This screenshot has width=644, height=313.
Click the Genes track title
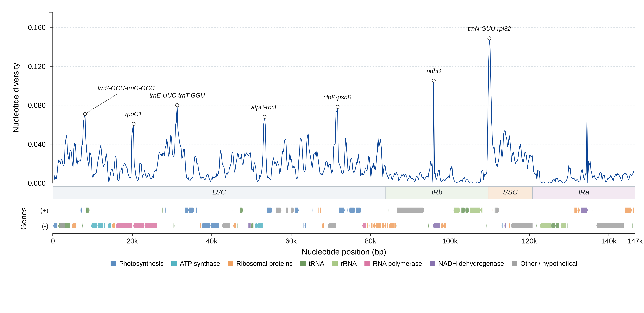click(24, 218)
